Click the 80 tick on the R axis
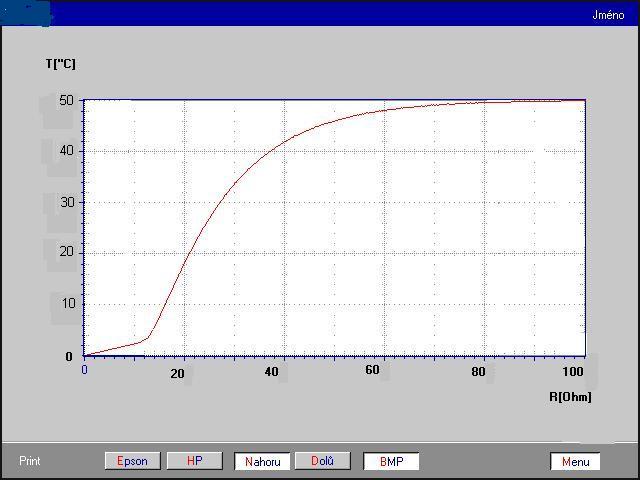Viewport: 640px width, 480px height. (x=478, y=372)
